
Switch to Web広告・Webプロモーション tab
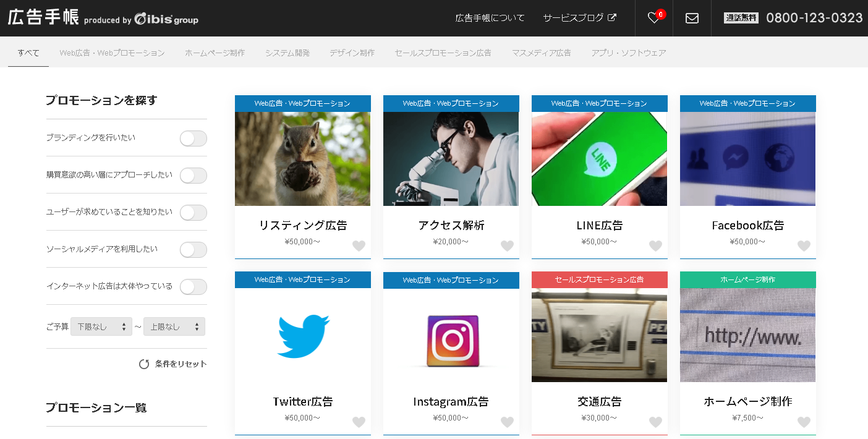(x=113, y=53)
